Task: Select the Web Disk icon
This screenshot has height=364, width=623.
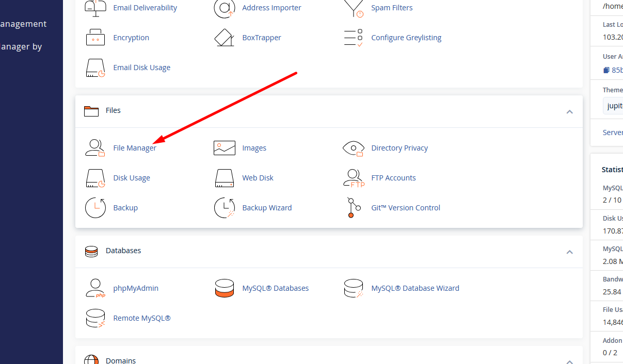Action: click(224, 178)
